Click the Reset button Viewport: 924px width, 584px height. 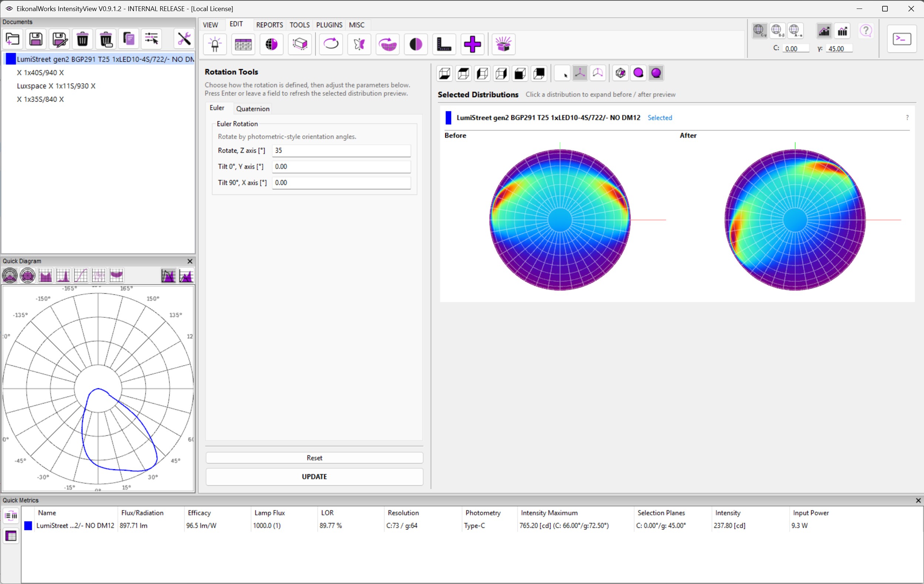coord(315,458)
